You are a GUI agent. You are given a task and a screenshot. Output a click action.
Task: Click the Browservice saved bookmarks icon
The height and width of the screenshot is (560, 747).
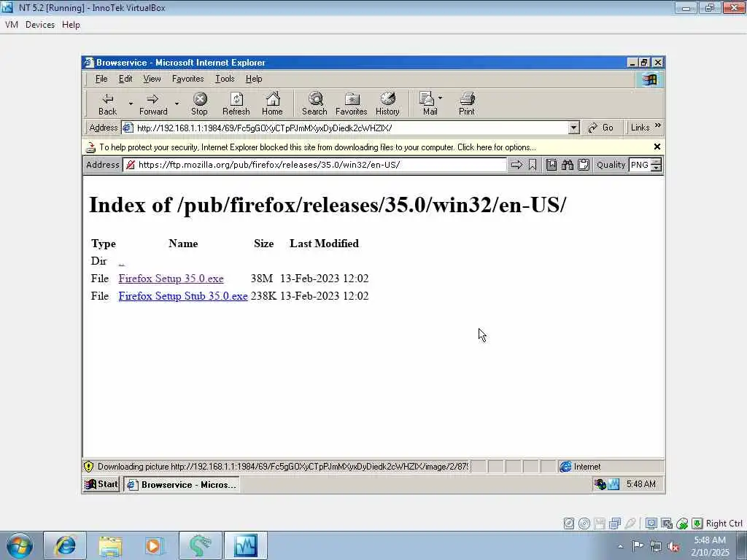pyautogui.click(x=551, y=165)
